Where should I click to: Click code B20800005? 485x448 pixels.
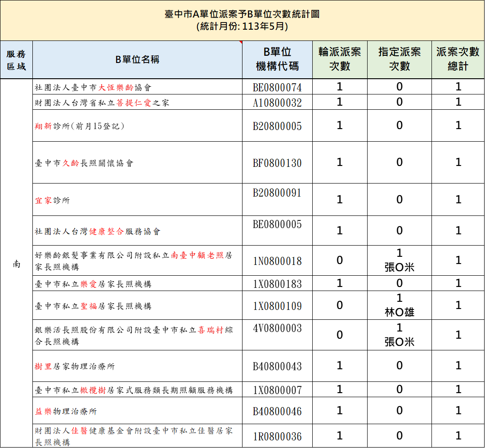pos(278,126)
